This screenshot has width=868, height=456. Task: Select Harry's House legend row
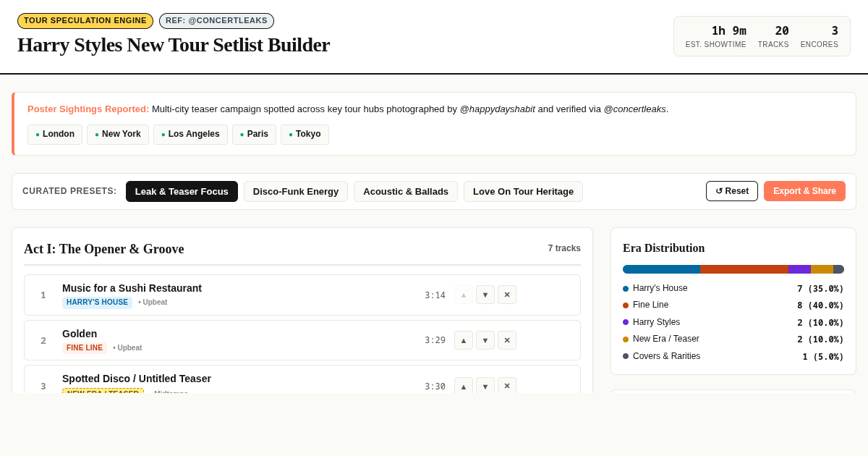click(x=733, y=288)
